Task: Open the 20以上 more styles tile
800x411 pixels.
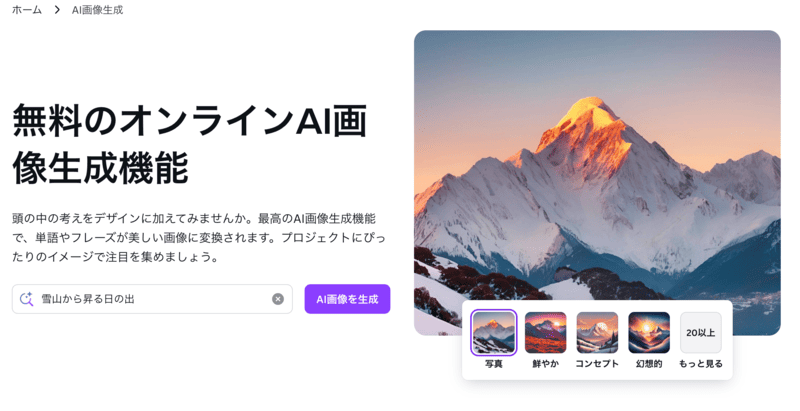Action: pyautogui.click(x=701, y=332)
